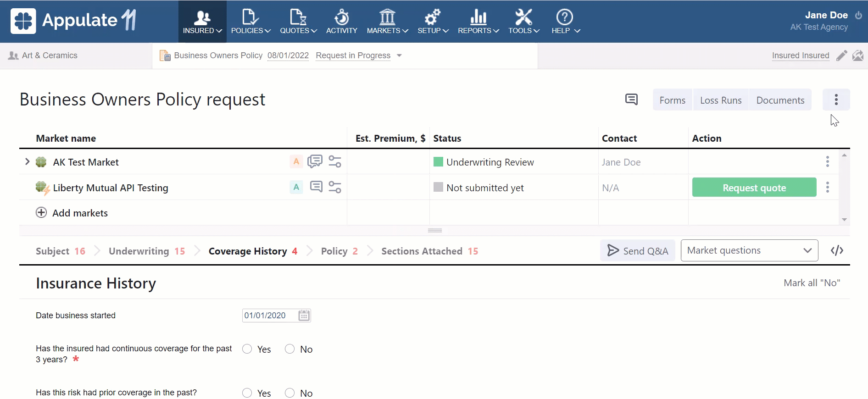Click the markets panel resize handle
The height and width of the screenshot is (399, 868).
pyautogui.click(x=435, y=230)
